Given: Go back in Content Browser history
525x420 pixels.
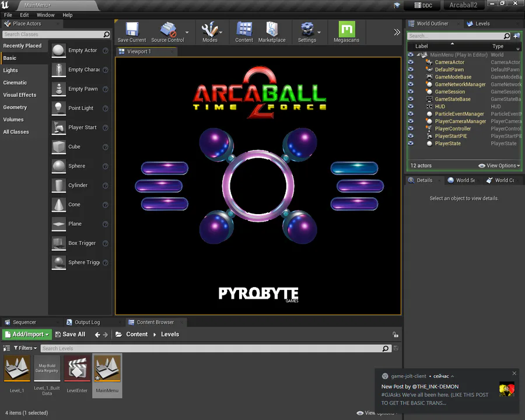Looking at the screenshot, I should click(x=97, y=335).
